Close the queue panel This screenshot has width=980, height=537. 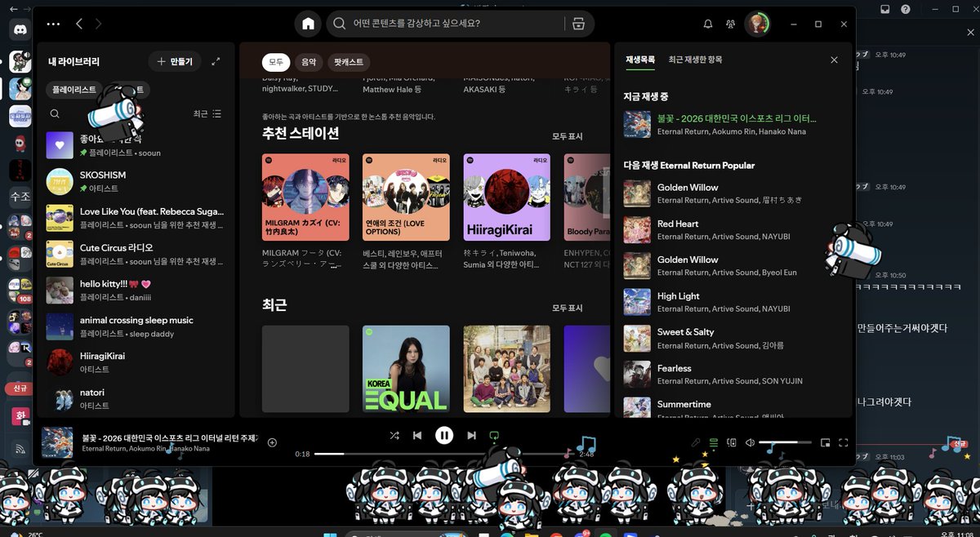click(834, 60)
